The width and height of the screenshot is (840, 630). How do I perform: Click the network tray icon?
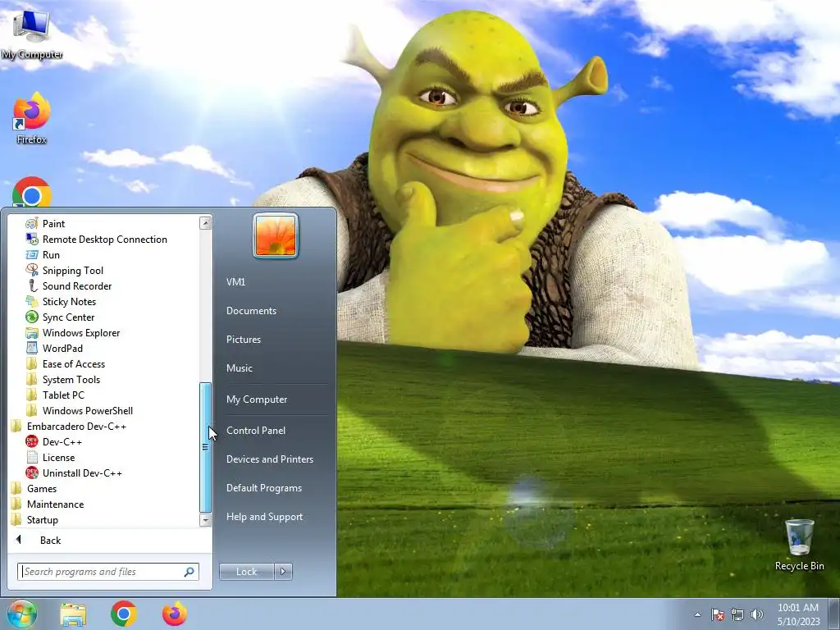pyautogui.click(x=737, y=614)
